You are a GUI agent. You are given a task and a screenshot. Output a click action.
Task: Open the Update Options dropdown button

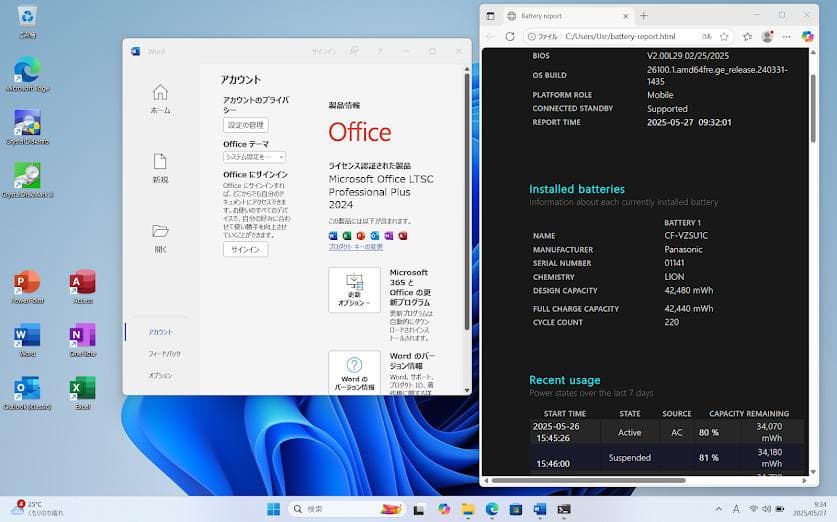pos(354,290)
